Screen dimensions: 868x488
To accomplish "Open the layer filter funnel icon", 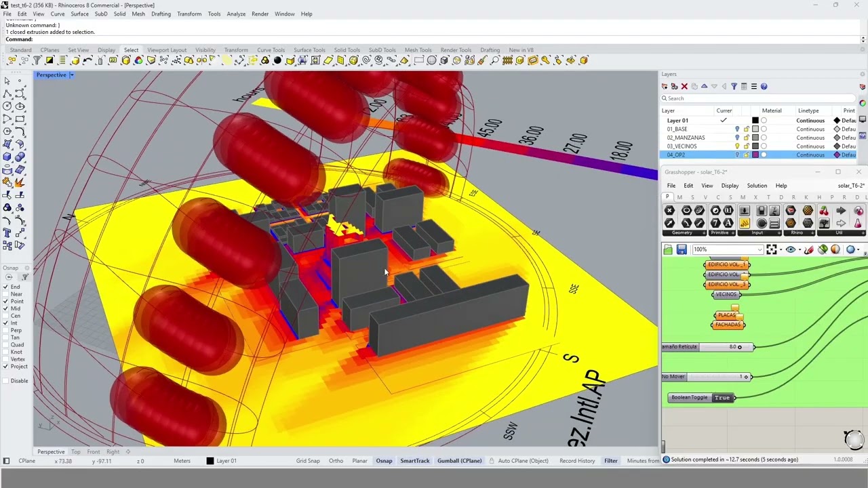I will (734, 86).
